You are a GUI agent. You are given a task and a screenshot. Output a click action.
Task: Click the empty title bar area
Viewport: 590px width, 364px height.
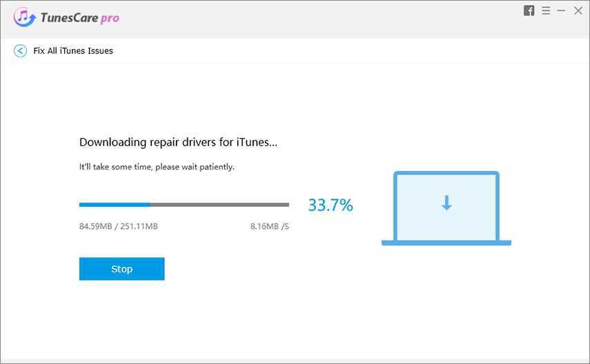pos(311,18)
